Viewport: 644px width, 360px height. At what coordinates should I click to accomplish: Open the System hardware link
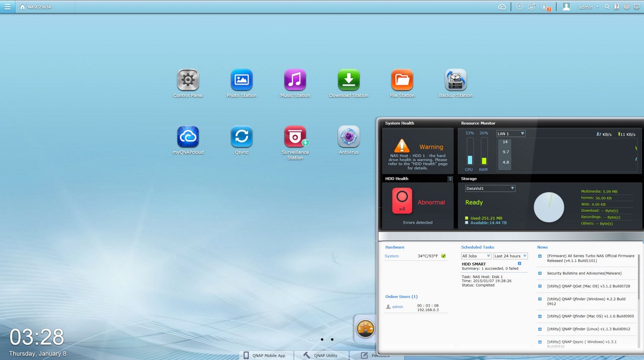(392, 256)
